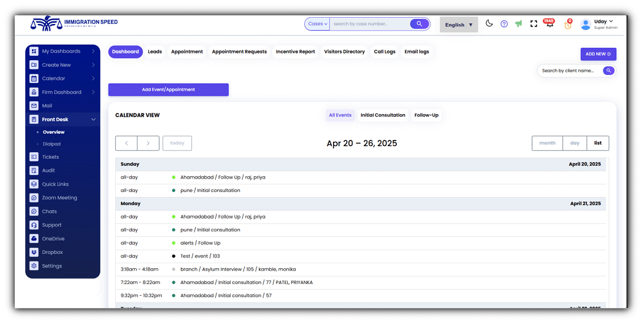Open the Call Logs tab

(x=385, y=52)
